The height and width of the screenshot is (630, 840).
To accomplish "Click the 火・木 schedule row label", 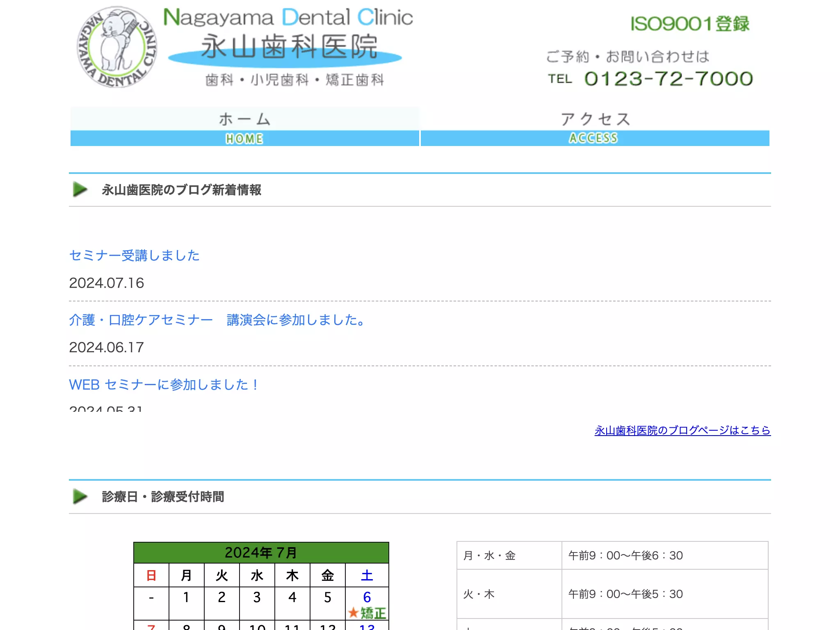I will pos(479,594).
